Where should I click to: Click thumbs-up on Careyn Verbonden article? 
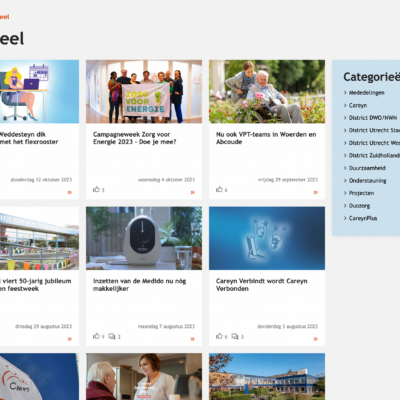tap(219, 336)
